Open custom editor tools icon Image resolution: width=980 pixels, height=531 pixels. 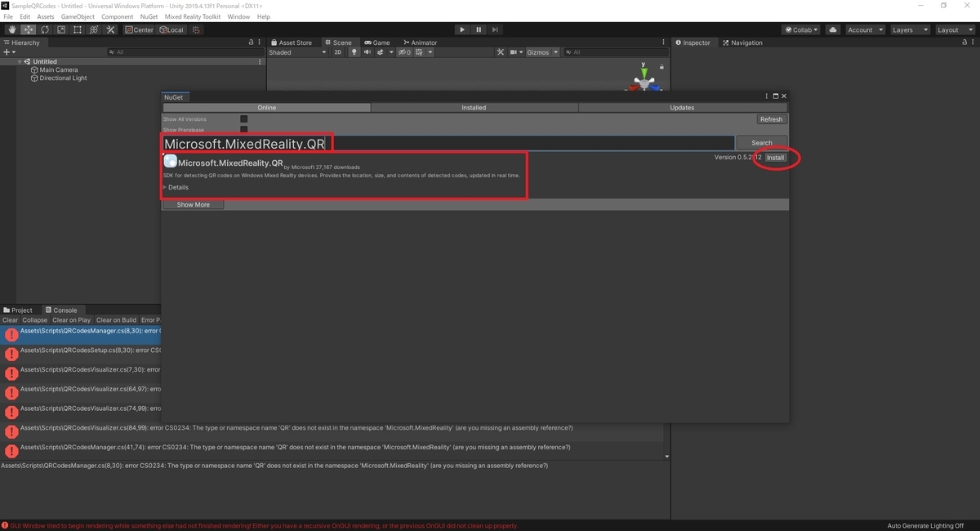click(110, 29)
